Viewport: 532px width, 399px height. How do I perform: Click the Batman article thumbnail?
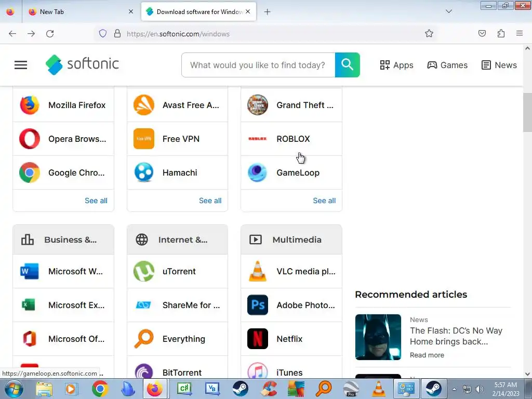point(378,337)
